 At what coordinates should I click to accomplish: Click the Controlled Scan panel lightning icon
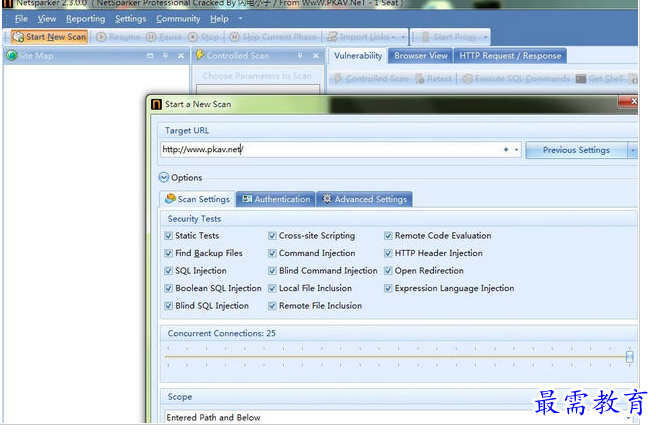[x=200, y=55]
